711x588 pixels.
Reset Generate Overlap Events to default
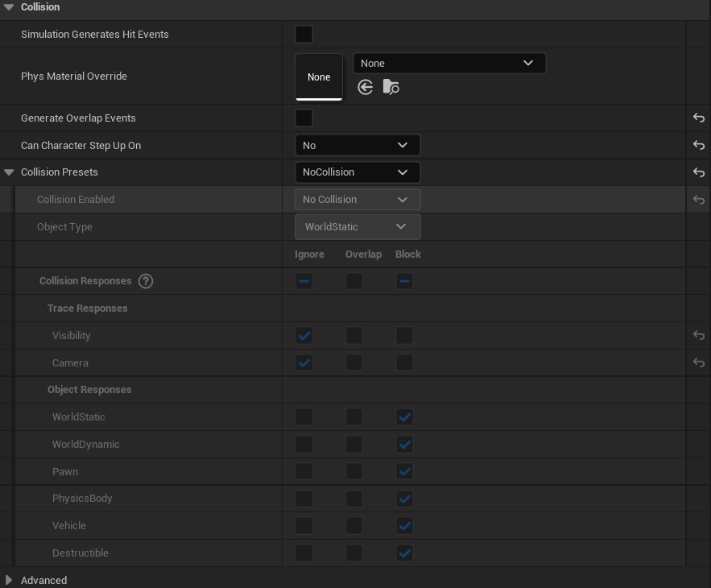(x=698, y=118)
